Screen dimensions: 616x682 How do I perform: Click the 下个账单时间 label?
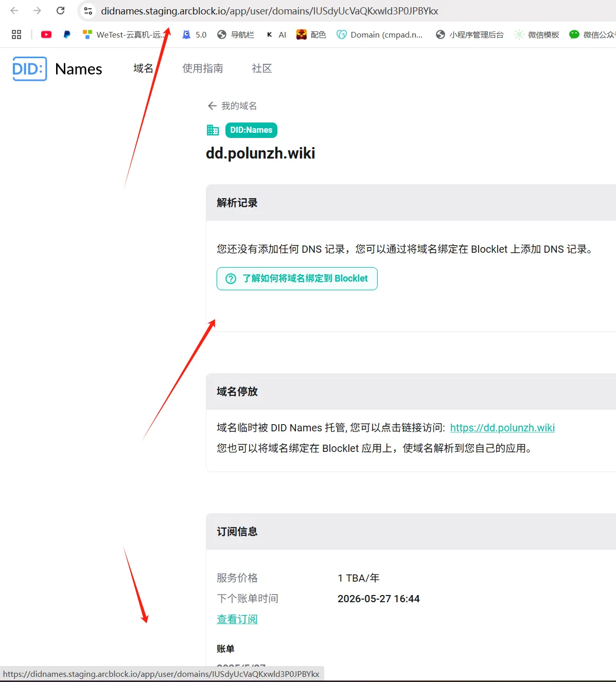pyautogui.click(x=248, y=599)
